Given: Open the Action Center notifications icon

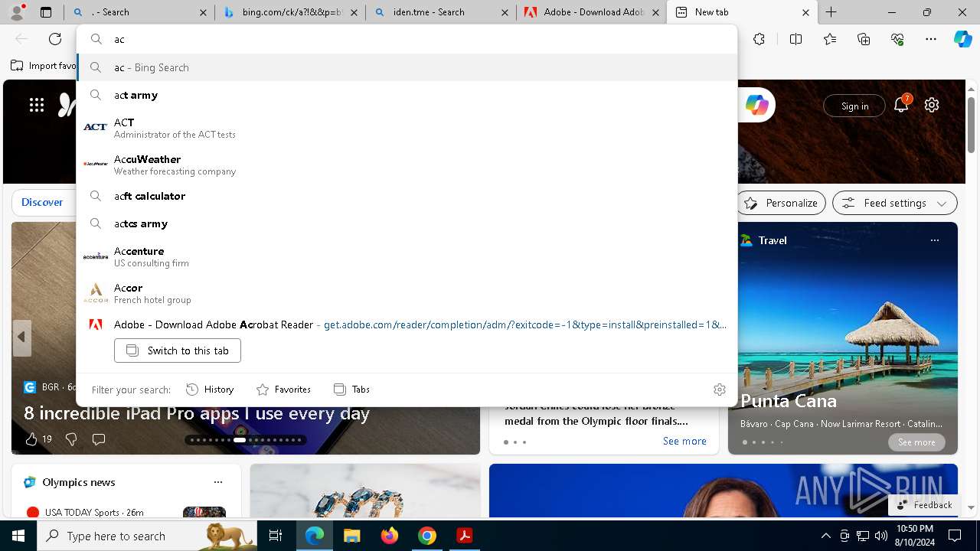Looking at the screenshot, I should (x=955, y=536).
